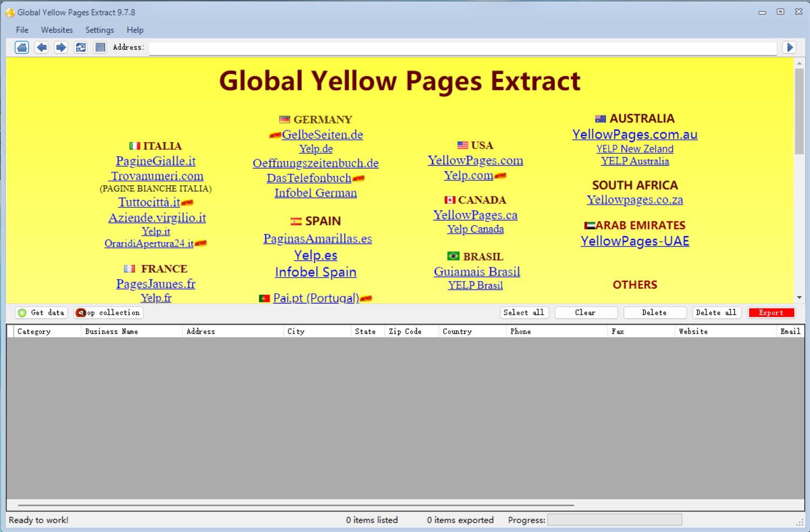
Task: Click the Delete all button
Action: pyautogui.click(x=716, y=313)
